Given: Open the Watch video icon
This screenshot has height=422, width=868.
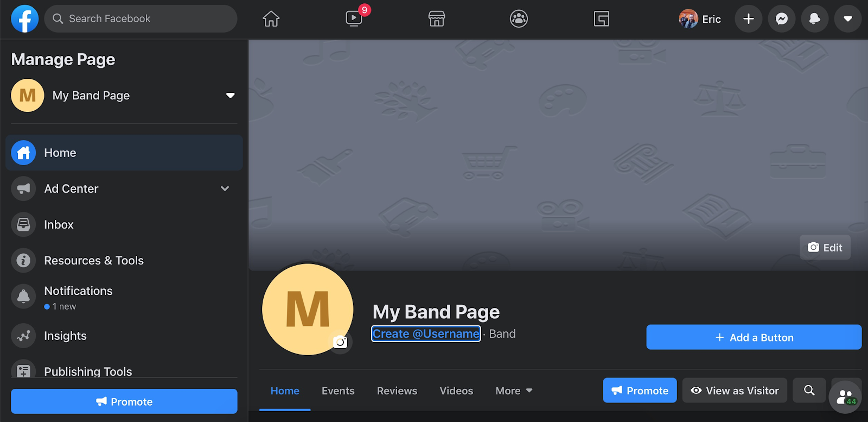Looking at the screenshot, I should pos(354,19).
